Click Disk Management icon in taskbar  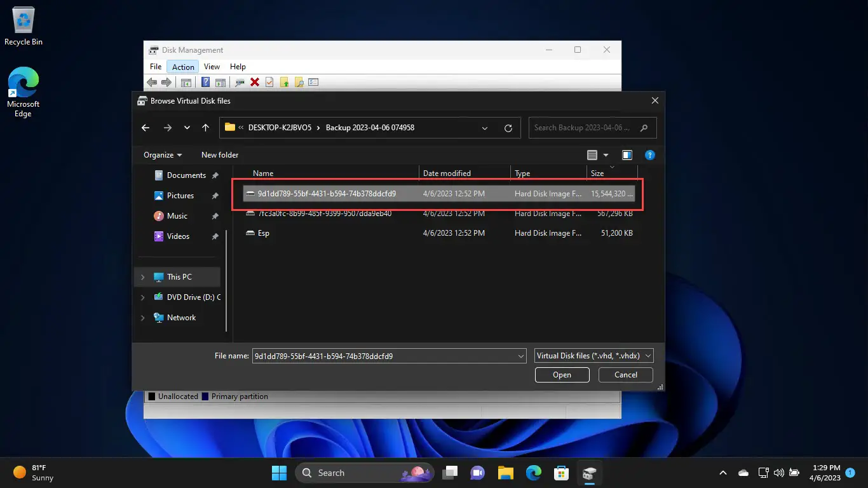pyautogui.click(x=589, y=473)
